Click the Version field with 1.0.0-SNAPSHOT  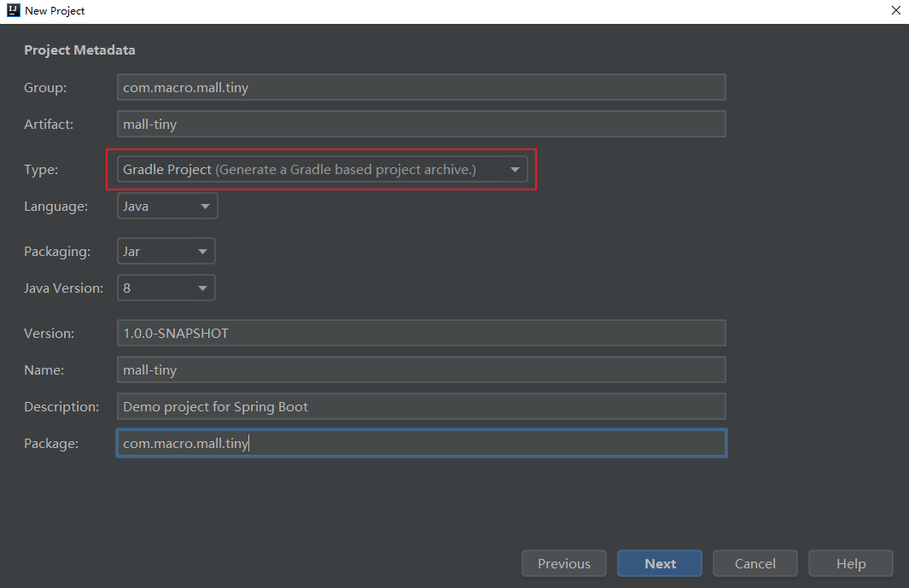coord(421,334)
